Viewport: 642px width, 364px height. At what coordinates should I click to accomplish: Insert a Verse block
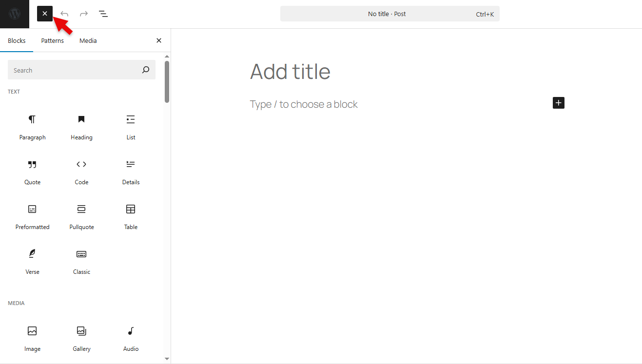click(32, 262)
